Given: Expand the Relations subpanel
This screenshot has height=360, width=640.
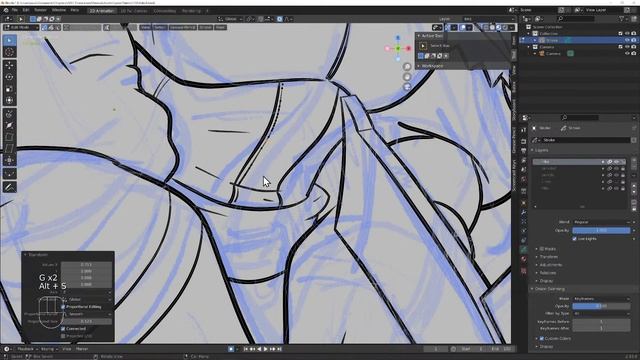Looking at the screenshot, I should (547, 273).
